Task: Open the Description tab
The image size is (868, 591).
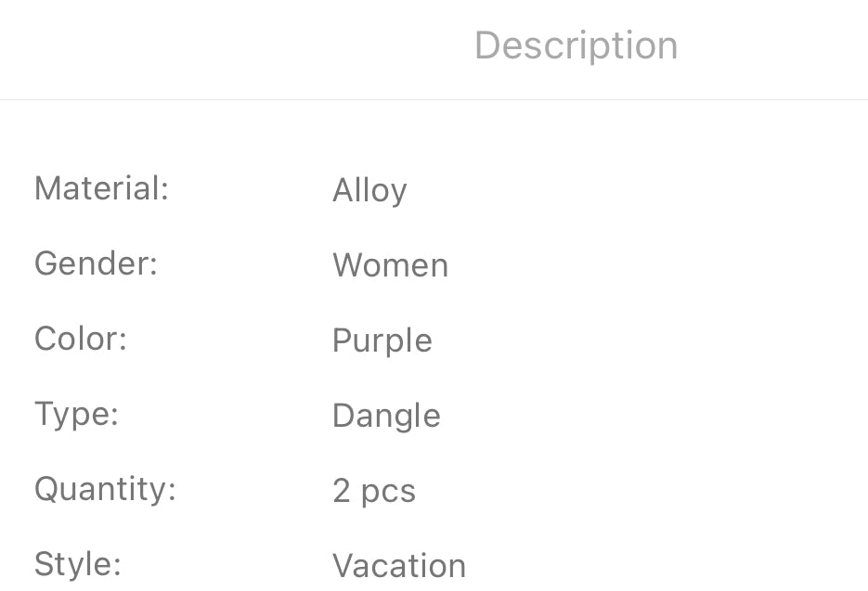Action: 576,45
